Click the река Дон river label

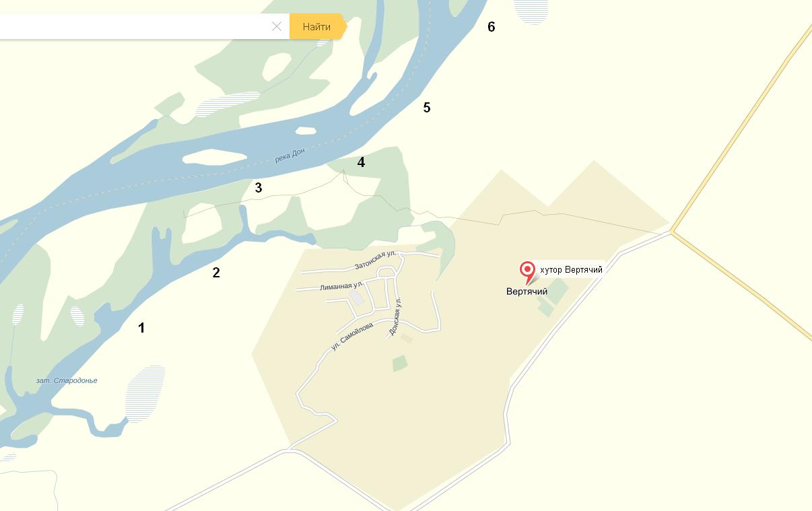[x=290, y=156]
